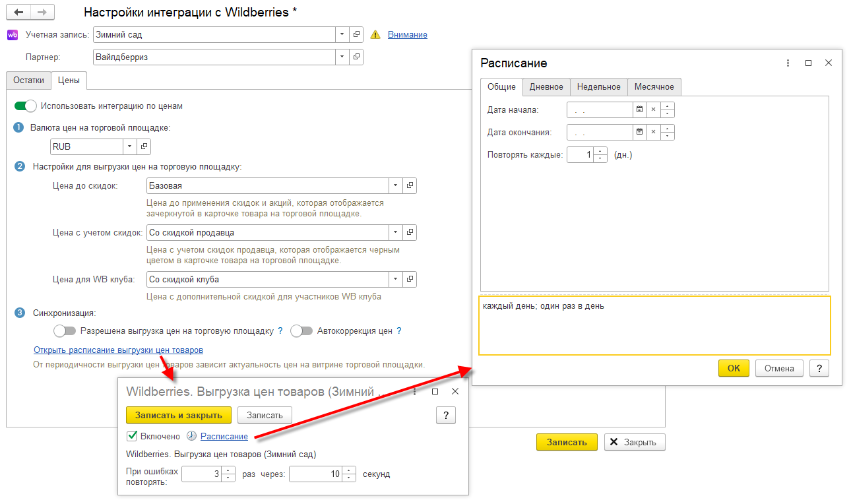The height and width of the screenshot is (504, 851).
Task: Click the yellow warning triangle icon
Action: (x=376, y=35)
